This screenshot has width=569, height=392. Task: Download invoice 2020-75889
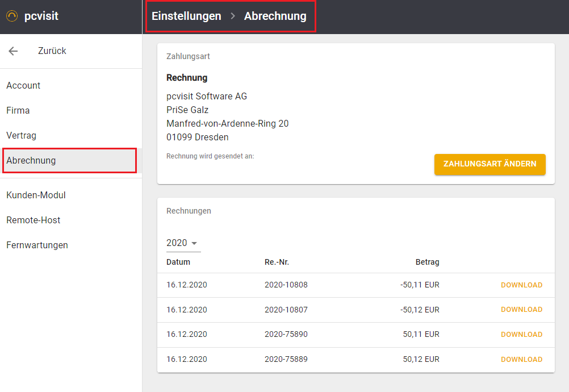(521, 360)
